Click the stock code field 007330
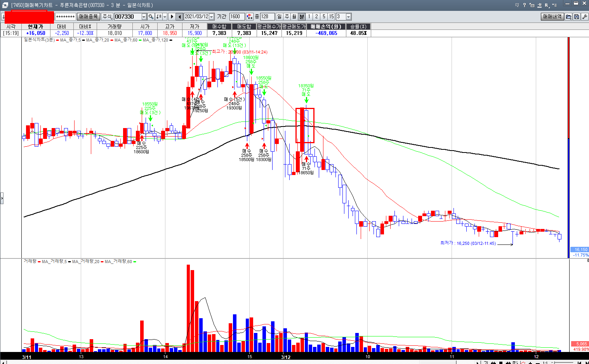 click(128, 17)
